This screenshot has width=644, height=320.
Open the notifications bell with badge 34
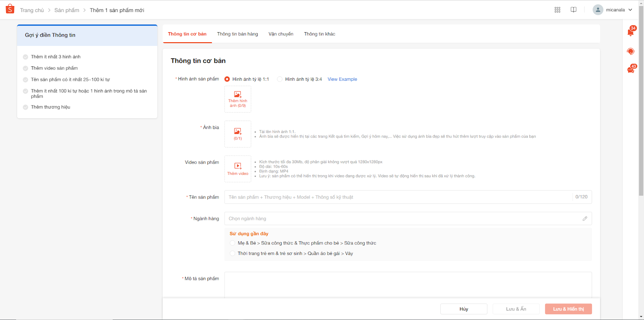(631, 33)
